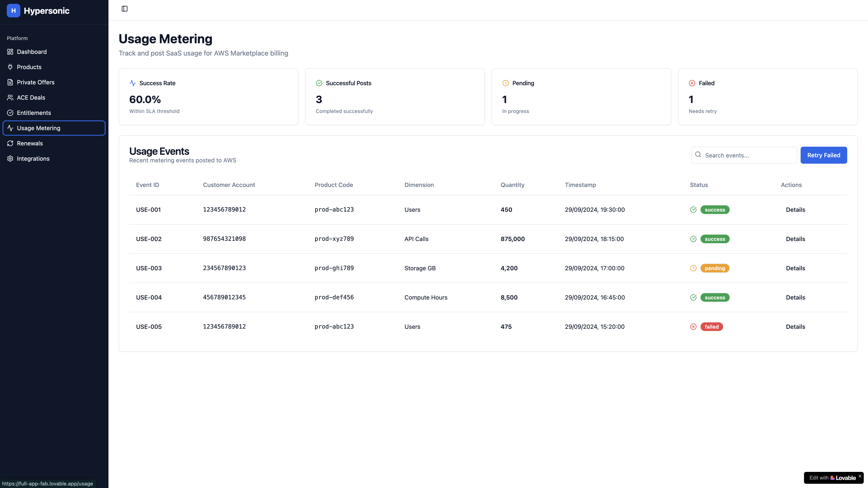Screen dimensions: 868x488
Task: Open Private Offers document icon
Action: (x=10, y=82)
